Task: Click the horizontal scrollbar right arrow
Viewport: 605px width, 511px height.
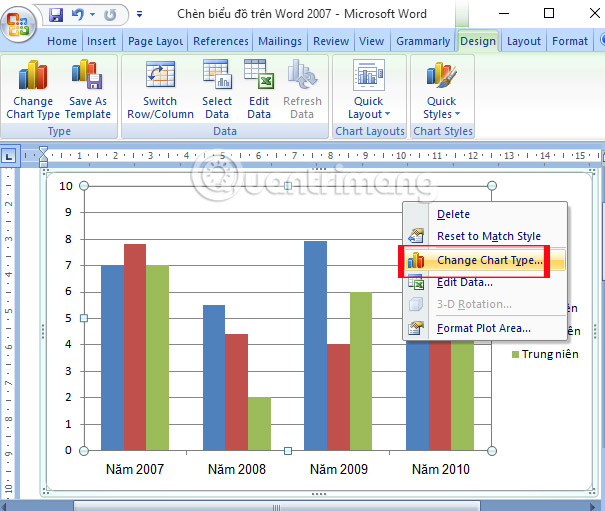Action: (x=593, y=506)
